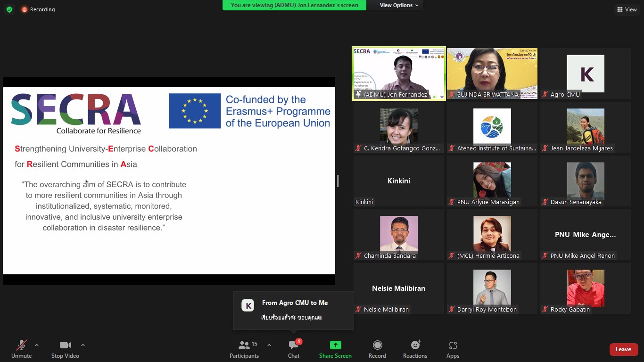Stop Video camera button
Screen dimensions: 644x362
point(65,349)
